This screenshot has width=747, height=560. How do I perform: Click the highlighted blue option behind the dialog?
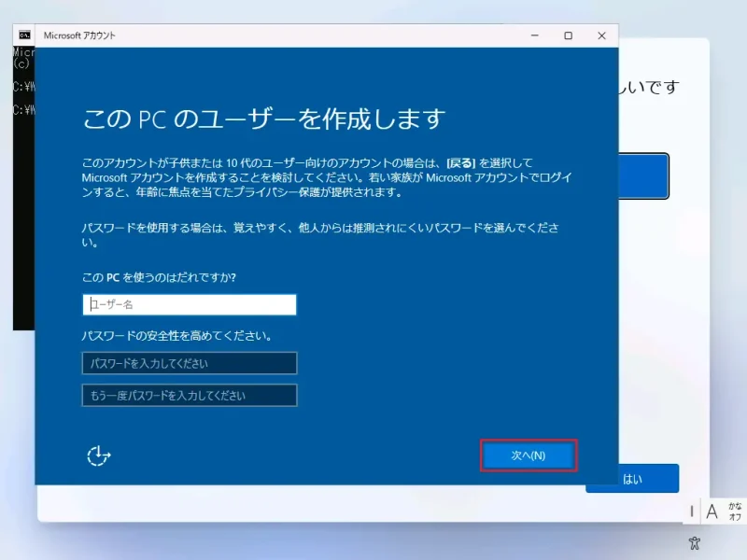pyautogui.click(x=644, y=175)
